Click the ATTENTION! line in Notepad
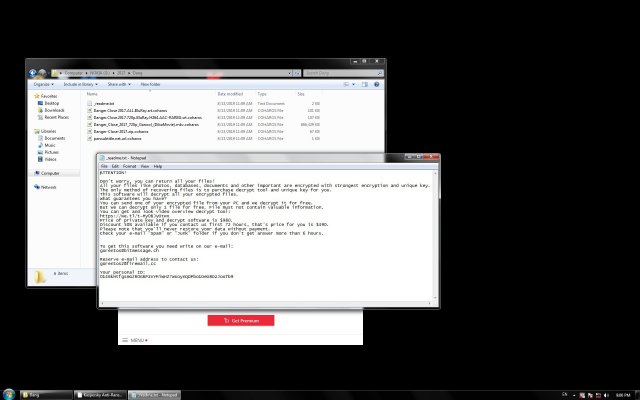 click(x=113, y=173)
